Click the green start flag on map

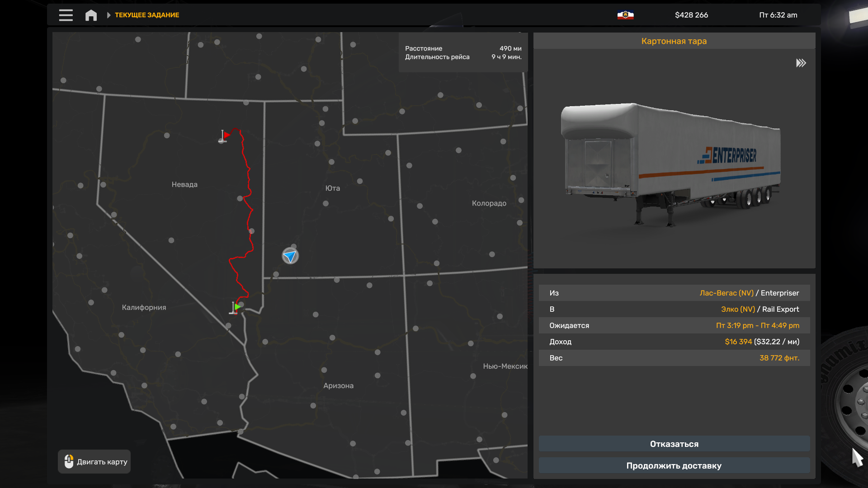(x=235, y=307)
